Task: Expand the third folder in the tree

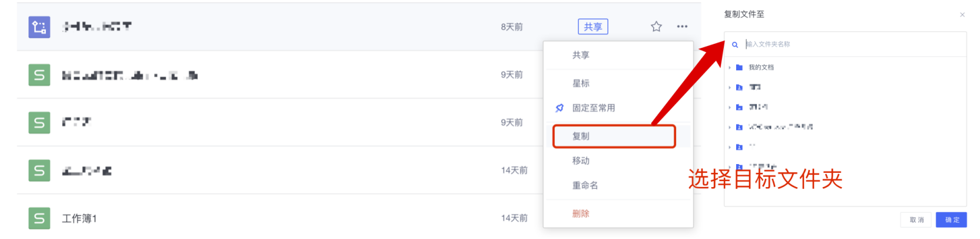Action: 730,107
